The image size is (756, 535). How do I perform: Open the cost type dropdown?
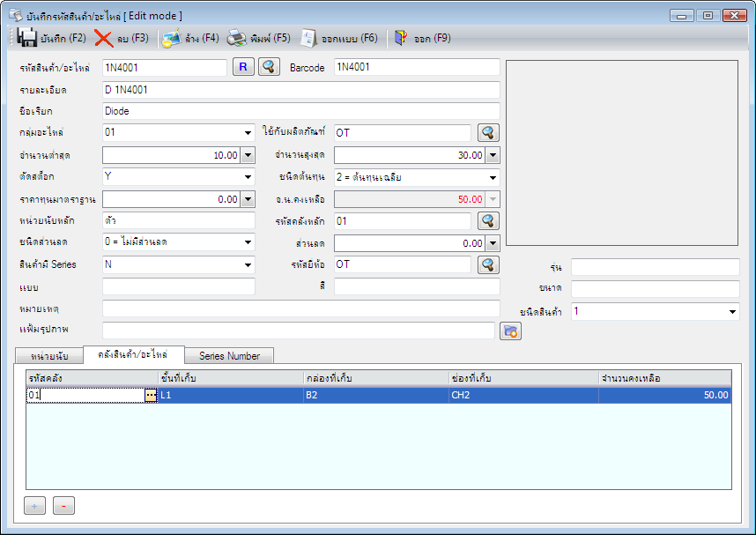pyautogui.click(x=493, y=177)
